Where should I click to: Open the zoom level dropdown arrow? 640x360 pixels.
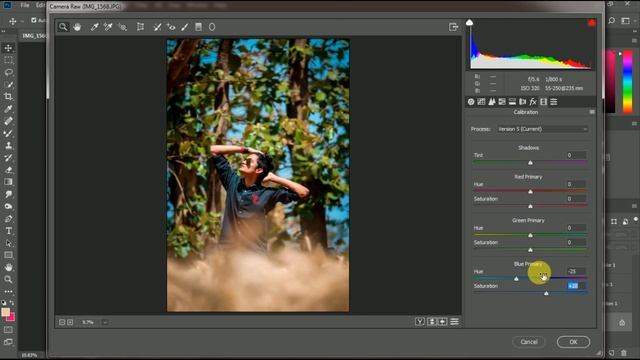105,322
